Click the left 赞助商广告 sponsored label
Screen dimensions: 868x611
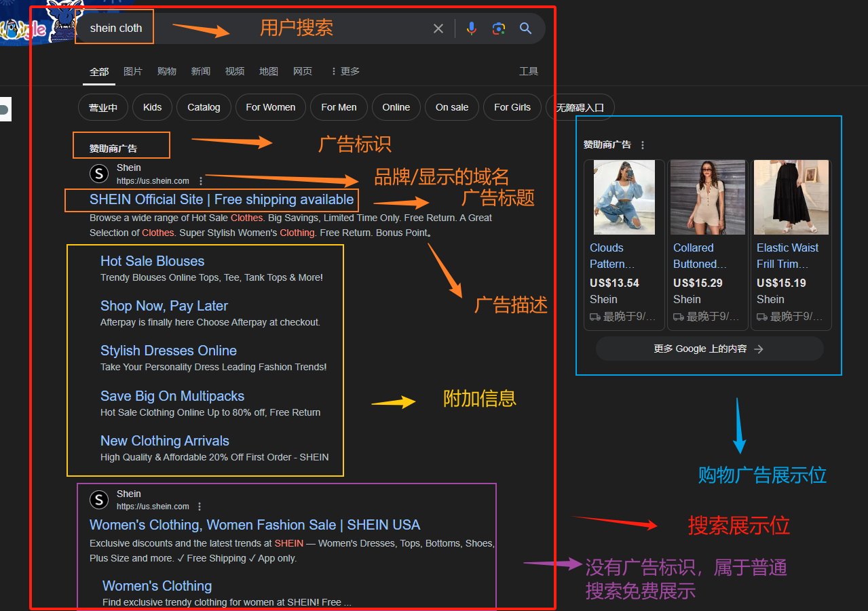coord(113,149)
